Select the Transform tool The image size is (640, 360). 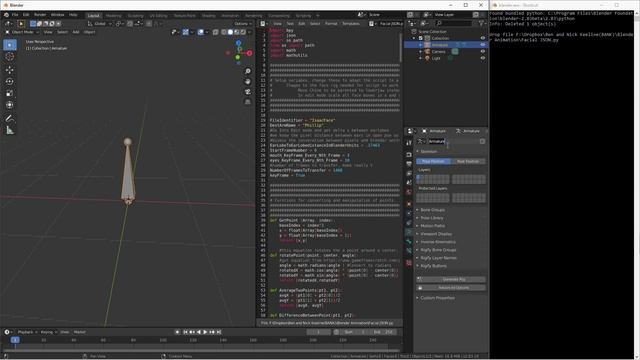coord(10,105)
